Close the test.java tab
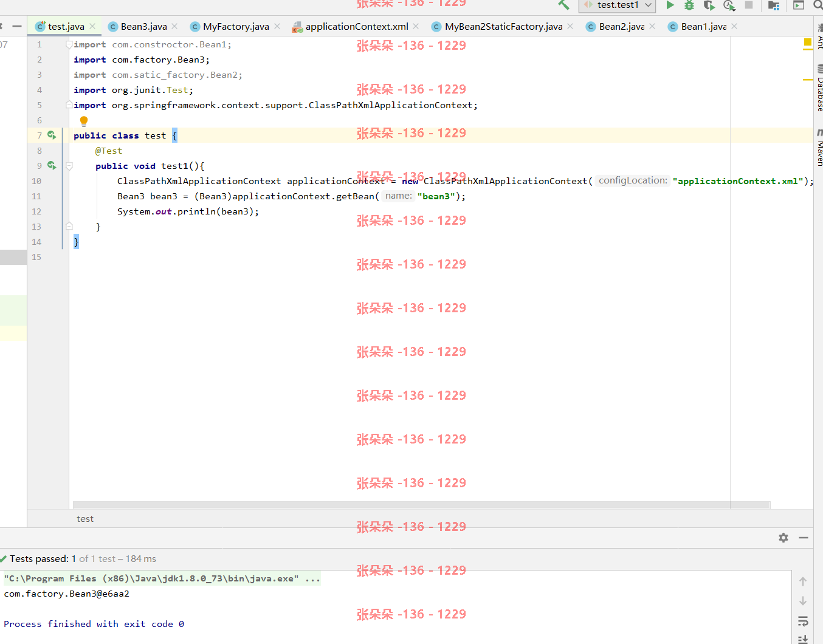 coord(92,26)
